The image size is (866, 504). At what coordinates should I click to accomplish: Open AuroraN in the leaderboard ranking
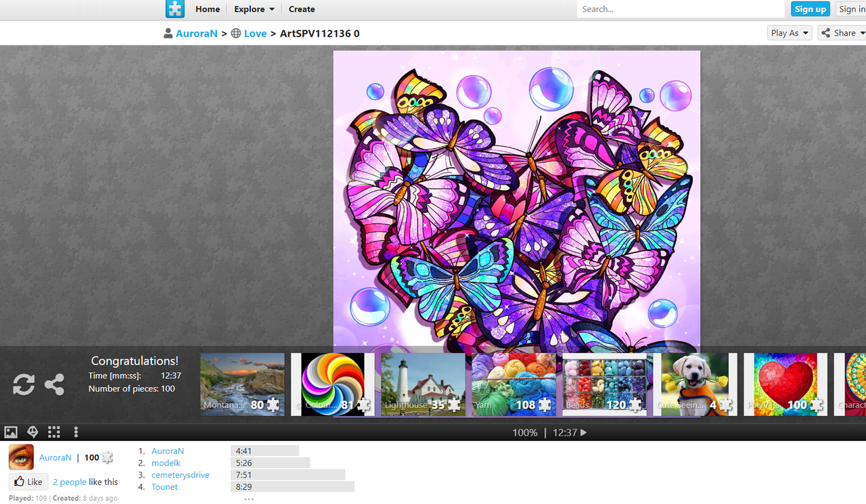[x=168, y=451]
